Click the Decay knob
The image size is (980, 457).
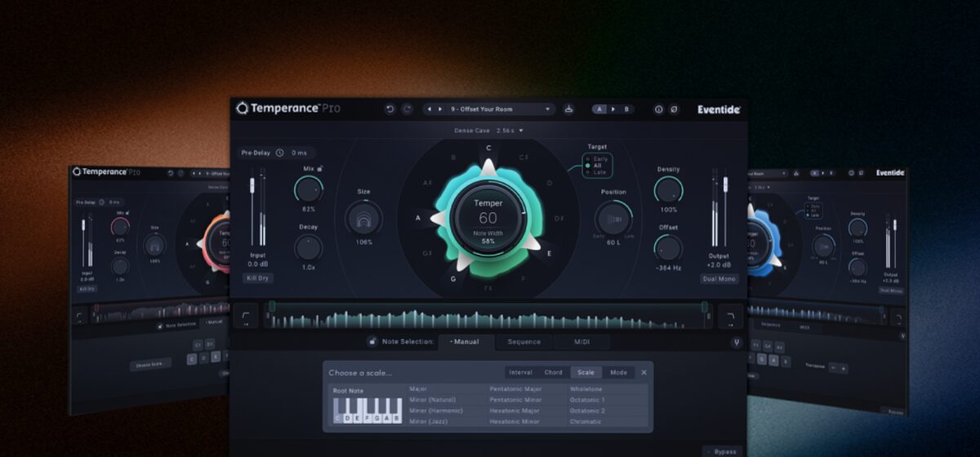309,248
